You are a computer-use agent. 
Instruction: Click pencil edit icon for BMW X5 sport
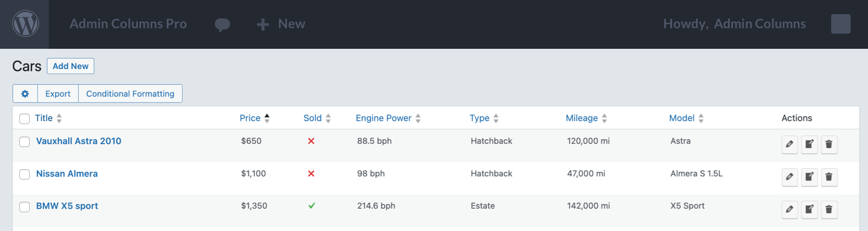click(x=789, y=209)
